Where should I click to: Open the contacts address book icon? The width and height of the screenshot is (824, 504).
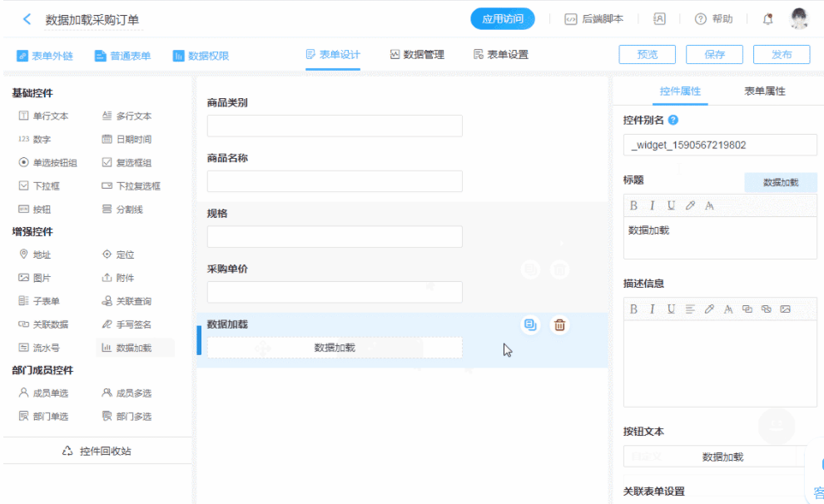pyautogui.click(x=659, y=19)
